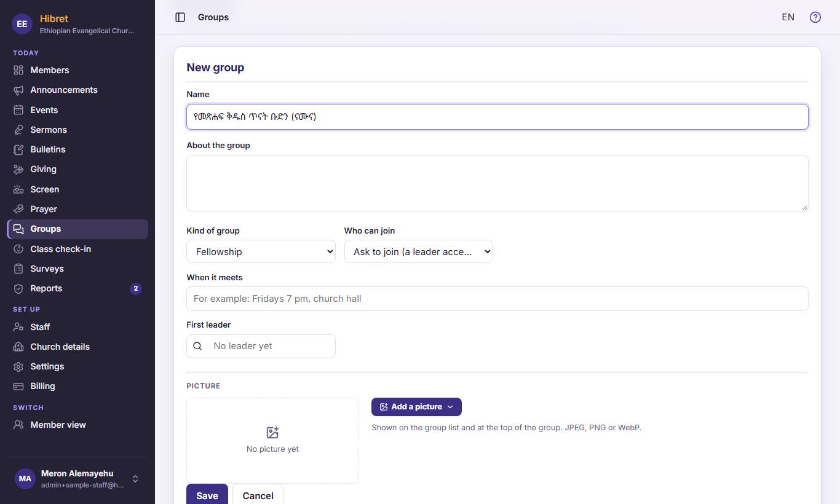Click the Staff people icon

(x=18, y=327)
